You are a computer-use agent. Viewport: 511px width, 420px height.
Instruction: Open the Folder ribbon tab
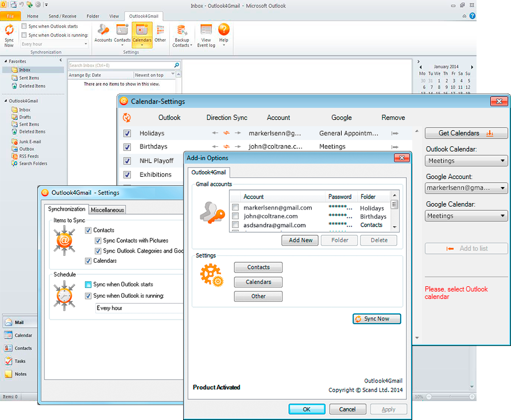93,16
